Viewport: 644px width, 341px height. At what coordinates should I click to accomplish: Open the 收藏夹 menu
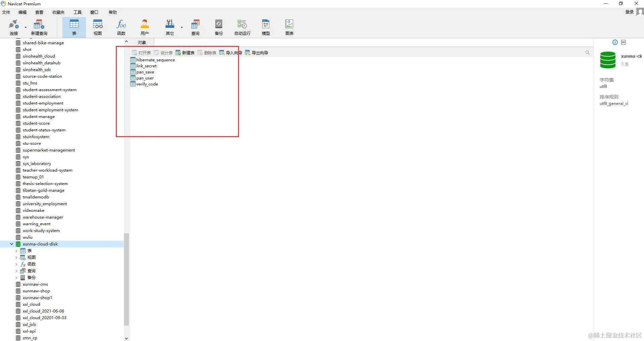58,12
